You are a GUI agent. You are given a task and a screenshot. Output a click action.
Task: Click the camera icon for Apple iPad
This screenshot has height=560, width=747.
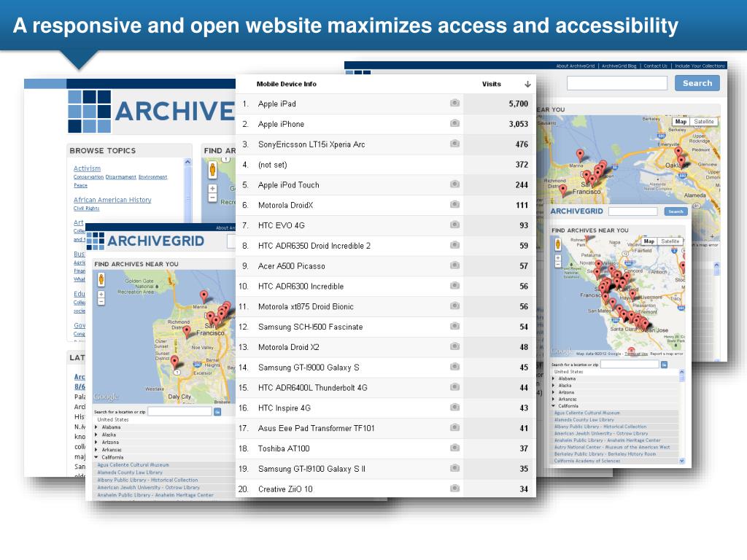click(455, 104)
